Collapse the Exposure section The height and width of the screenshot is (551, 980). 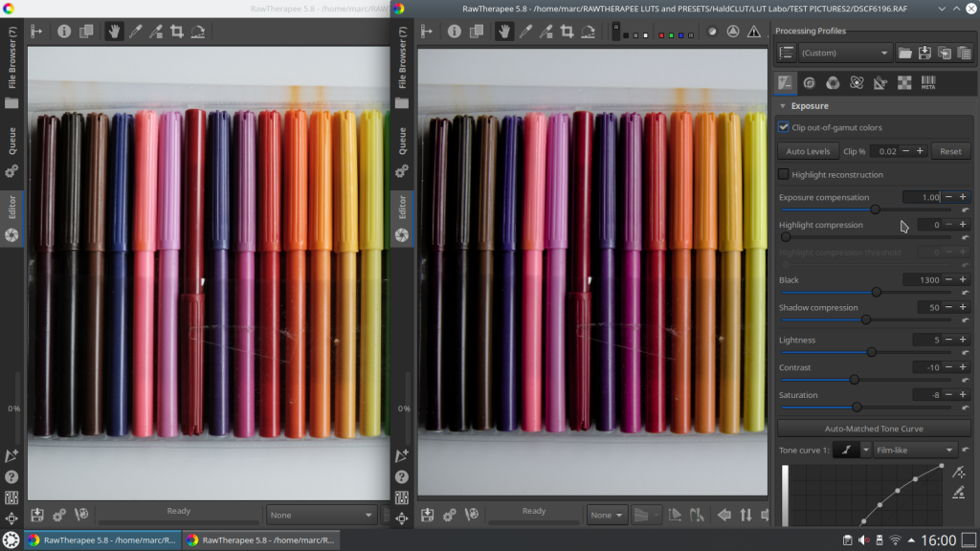[x=783, y=106]
